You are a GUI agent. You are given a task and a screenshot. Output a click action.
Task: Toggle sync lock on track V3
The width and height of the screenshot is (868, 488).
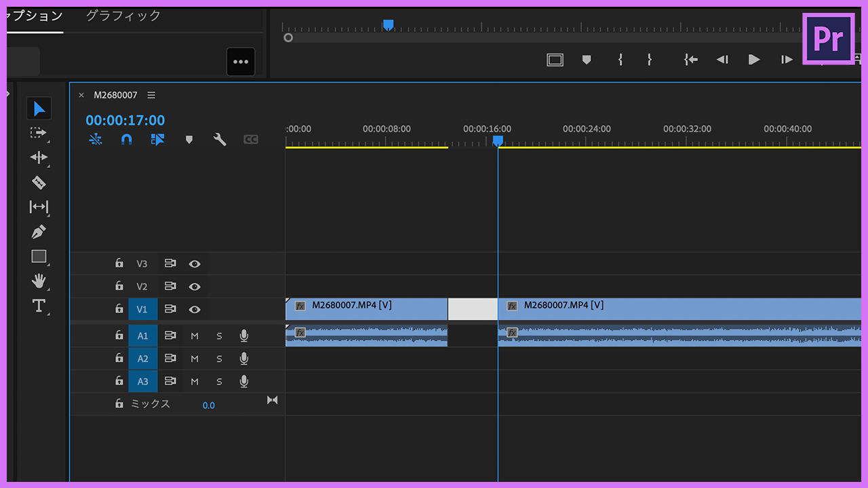coord(170,264)
